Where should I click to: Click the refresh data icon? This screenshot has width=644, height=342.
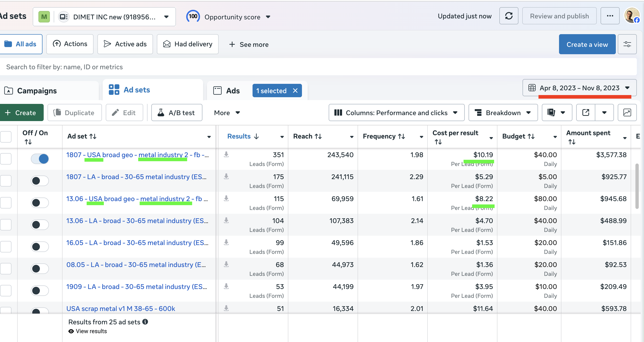[x=508, y=16]
